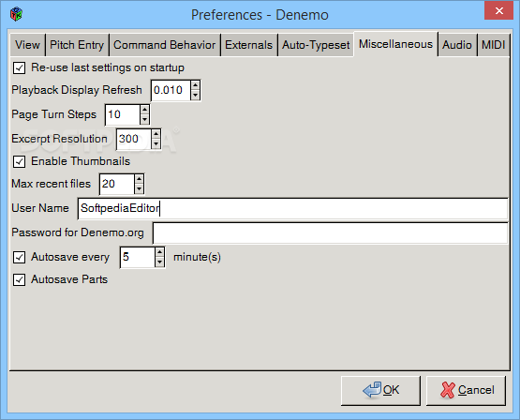520x420 pixels.
Task: Click the Max recent files field
Action: (117, 184)
